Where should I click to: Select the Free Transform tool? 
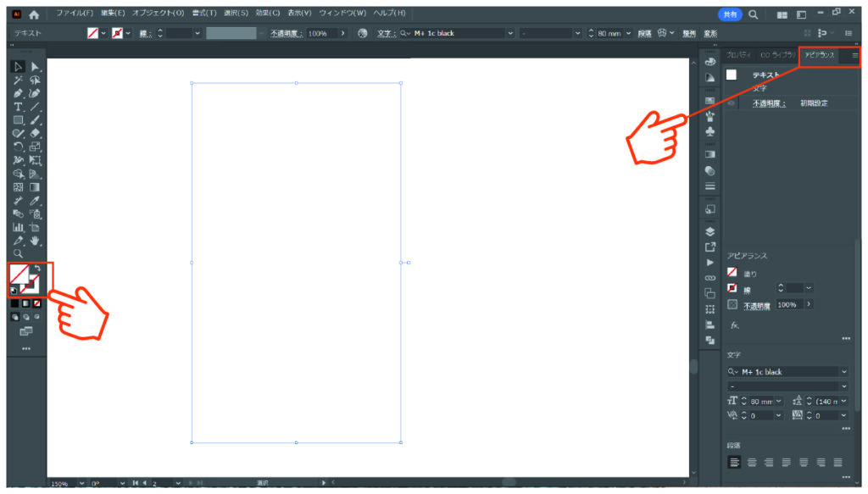[x=35, y=160]
